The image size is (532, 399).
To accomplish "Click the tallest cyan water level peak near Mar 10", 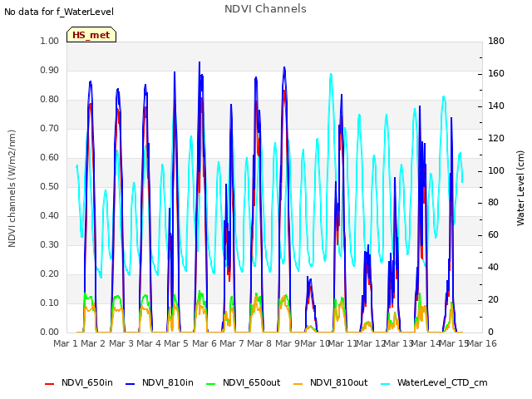I will [x=331, y=74].
